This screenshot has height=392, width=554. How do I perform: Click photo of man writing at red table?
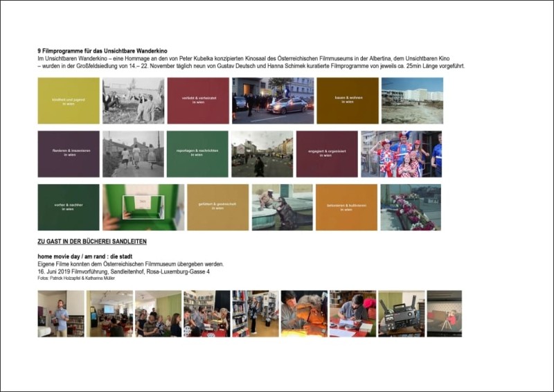point(353,314)
